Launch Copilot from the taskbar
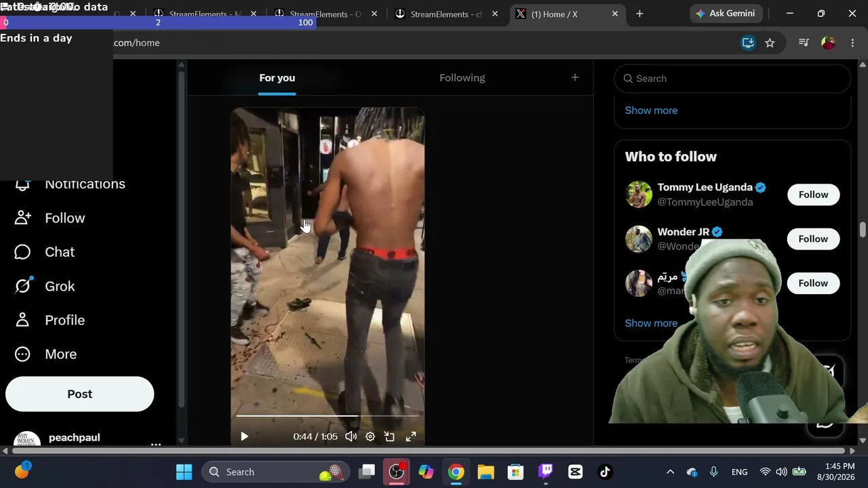 [x=426, y=472]
